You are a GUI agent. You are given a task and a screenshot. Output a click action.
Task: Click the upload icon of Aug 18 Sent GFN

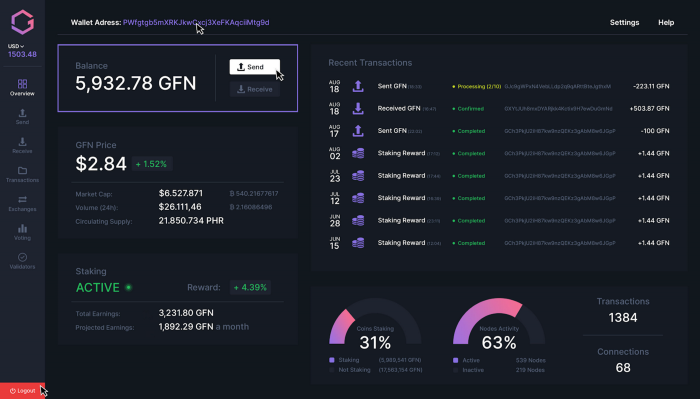[358, 86]
